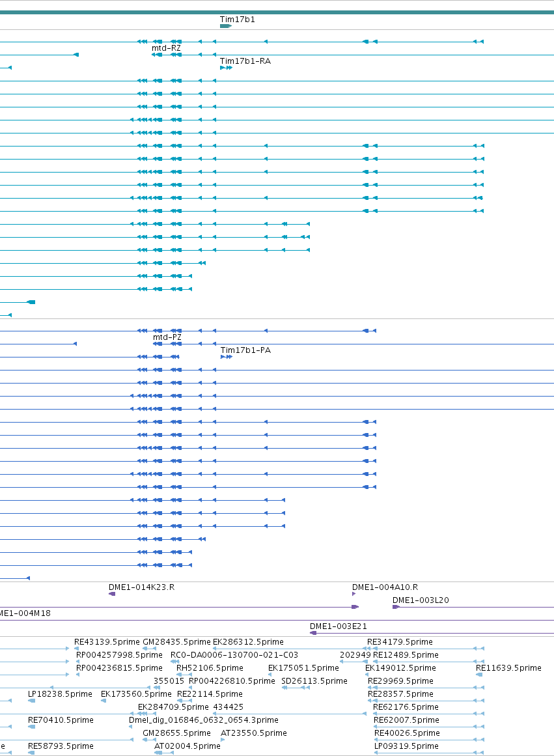Click the RE11639.5prime label
554x756 pixels.
tap(508, 668)
